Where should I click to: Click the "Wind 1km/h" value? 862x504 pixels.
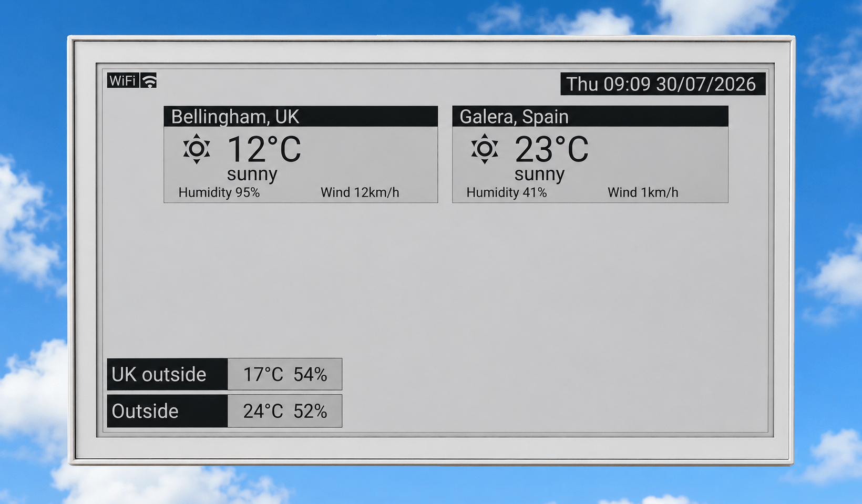pyautogui.click(x=643, y=192)
